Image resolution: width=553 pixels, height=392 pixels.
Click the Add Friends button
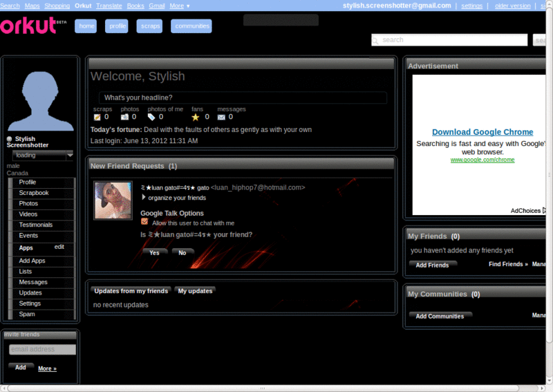pos(433,265)
